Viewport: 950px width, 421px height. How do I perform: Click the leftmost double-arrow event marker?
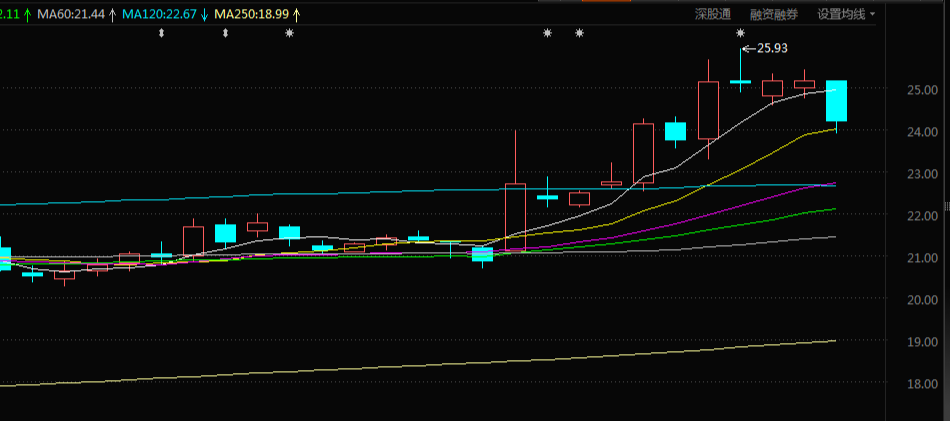click(161, 33)
